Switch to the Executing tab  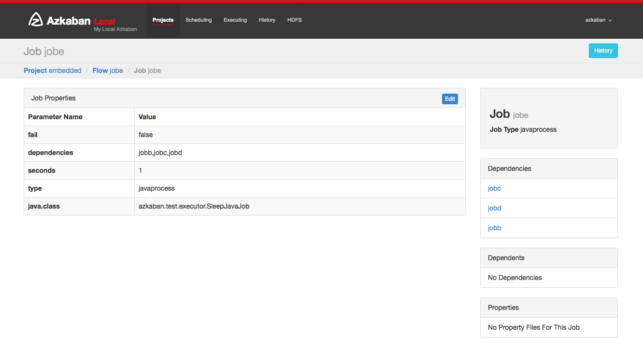tap(235, 20)
